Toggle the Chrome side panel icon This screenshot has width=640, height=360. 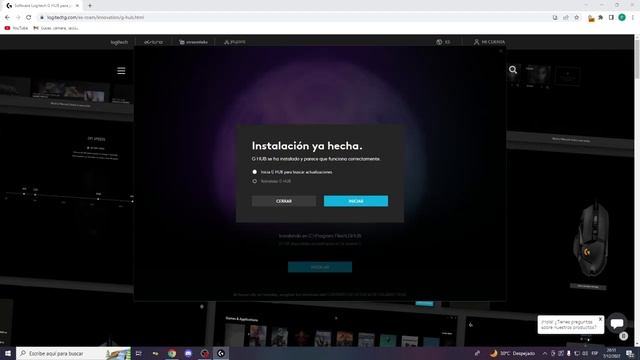(x=611, y=18)
